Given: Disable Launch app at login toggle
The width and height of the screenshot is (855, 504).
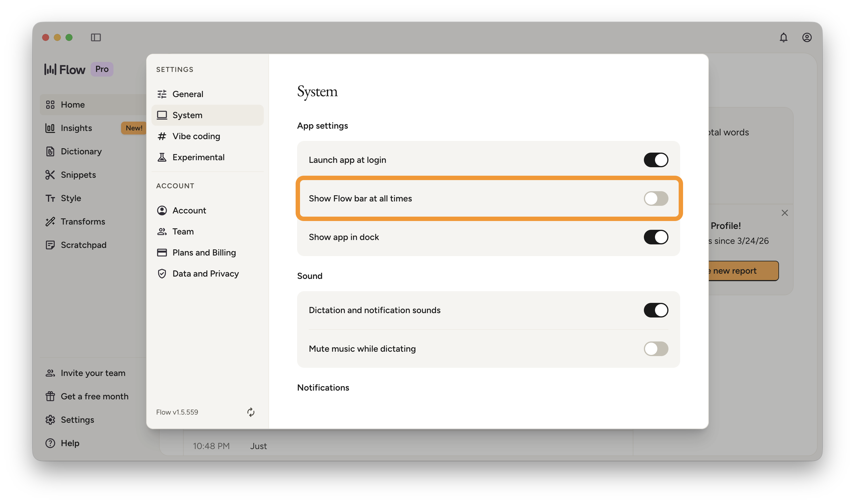Looking at the screenshot, I should 656,160.
